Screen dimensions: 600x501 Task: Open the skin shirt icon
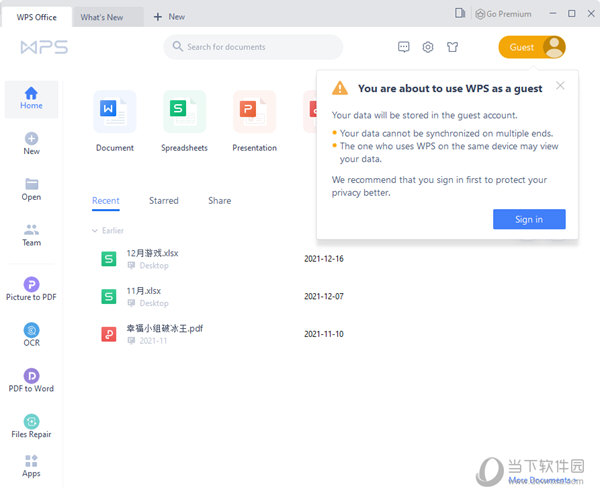coord(452,47)
